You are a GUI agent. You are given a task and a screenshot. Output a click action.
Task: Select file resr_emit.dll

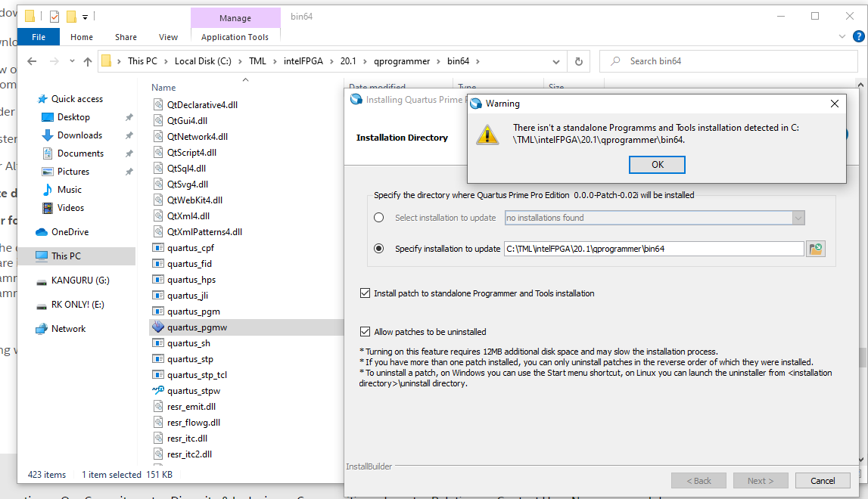(191, 407)
